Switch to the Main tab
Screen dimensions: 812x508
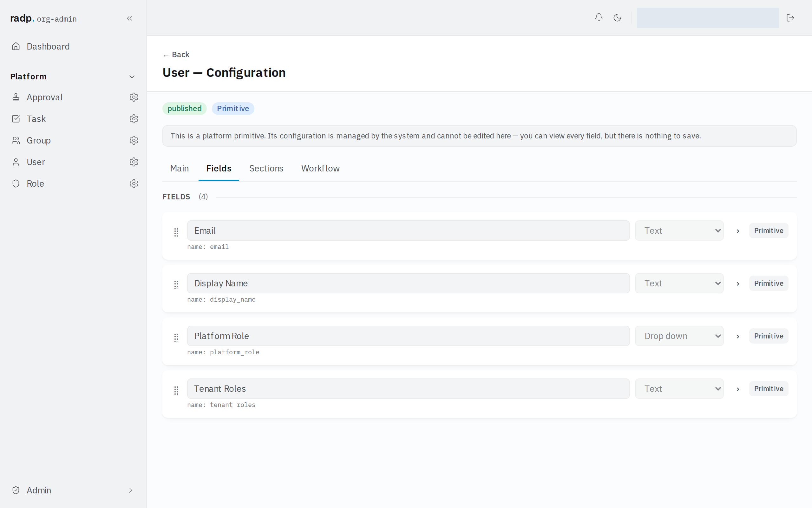pyautogui.click(x=179, y=168)
